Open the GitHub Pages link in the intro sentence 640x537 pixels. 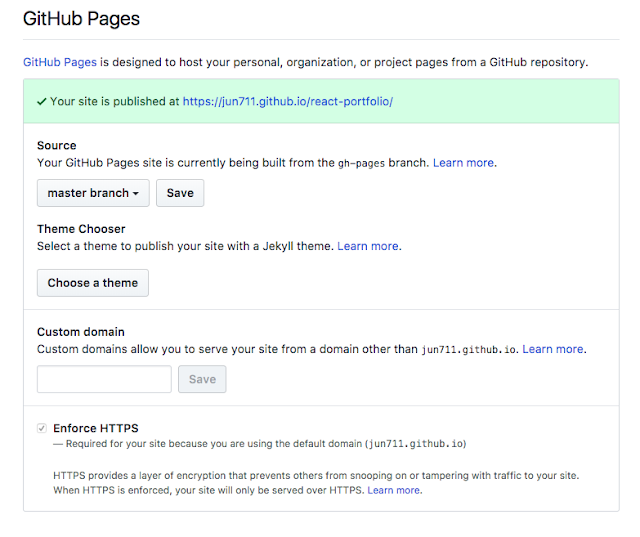(60, 62)
